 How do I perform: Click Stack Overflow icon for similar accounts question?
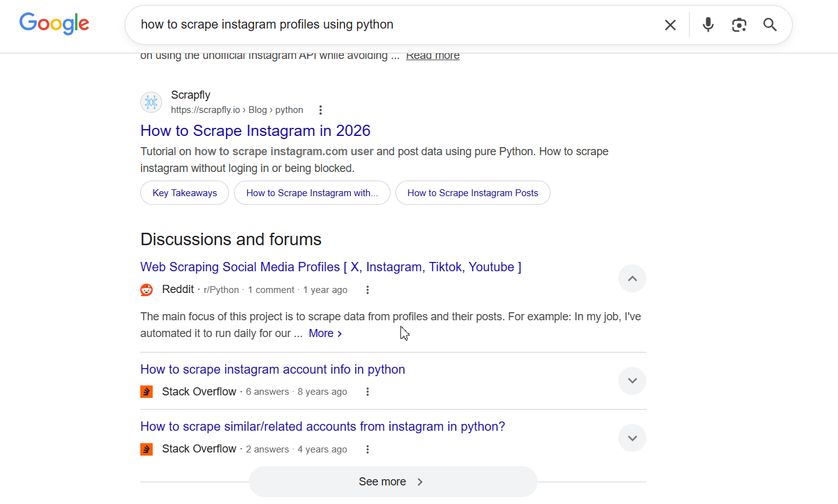click(146, 449)
